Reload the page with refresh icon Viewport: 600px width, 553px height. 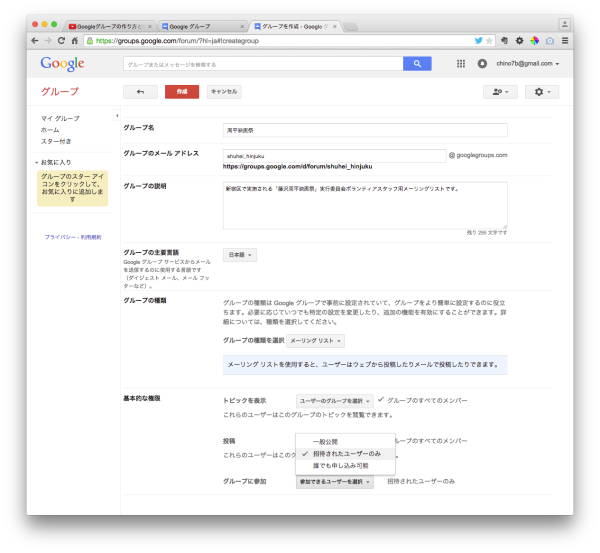[61, 41]
